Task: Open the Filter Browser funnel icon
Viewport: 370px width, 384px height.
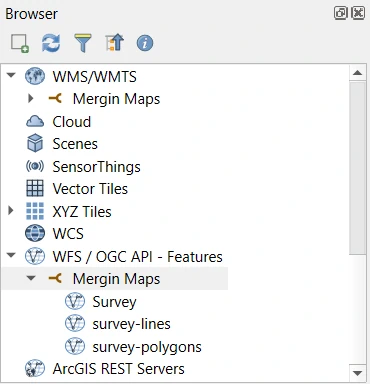Action: tap(82, 43)
